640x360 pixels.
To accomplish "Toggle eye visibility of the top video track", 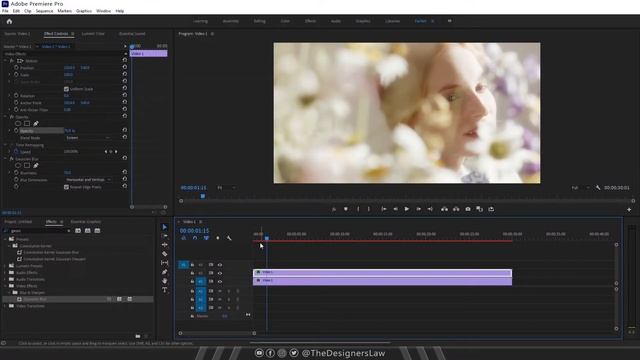I will coord(220,265).
